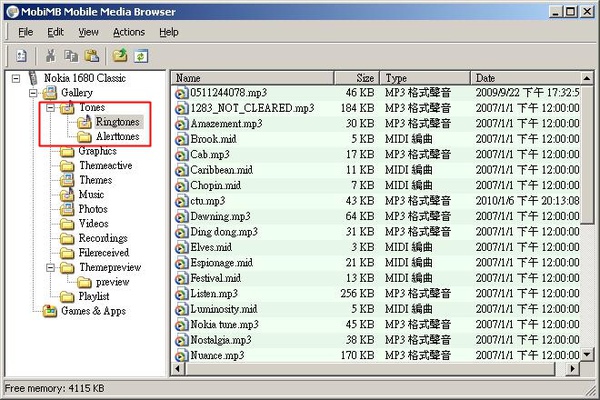Select file Cab.mp3
Screen dimensions: 600x400
coord(210,155)
